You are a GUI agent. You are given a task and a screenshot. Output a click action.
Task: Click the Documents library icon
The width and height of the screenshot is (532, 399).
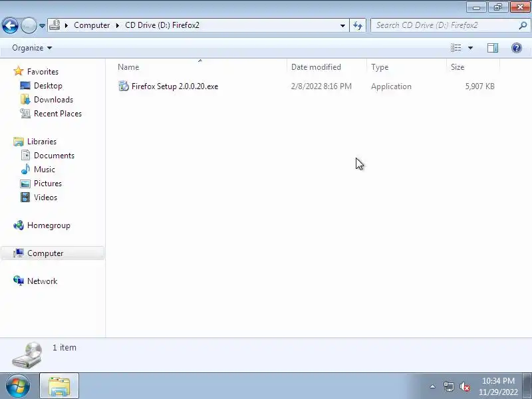tap(25, 155)
